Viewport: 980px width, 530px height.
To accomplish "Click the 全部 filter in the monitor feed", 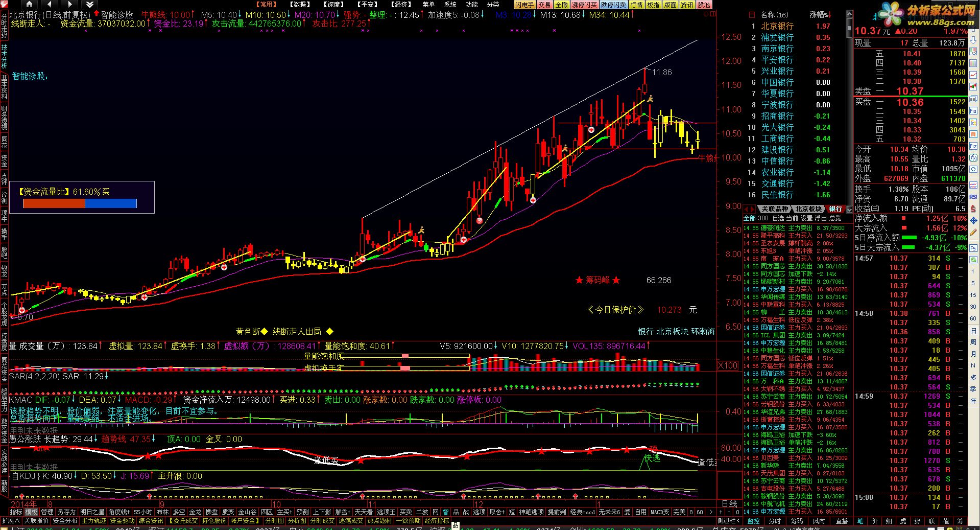I will 749,218.
